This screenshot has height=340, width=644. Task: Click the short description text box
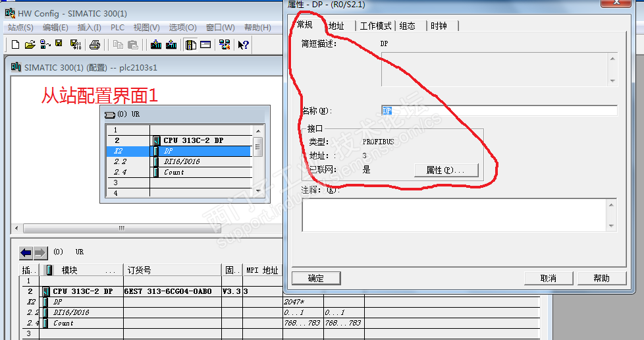[x=495, y=69]
